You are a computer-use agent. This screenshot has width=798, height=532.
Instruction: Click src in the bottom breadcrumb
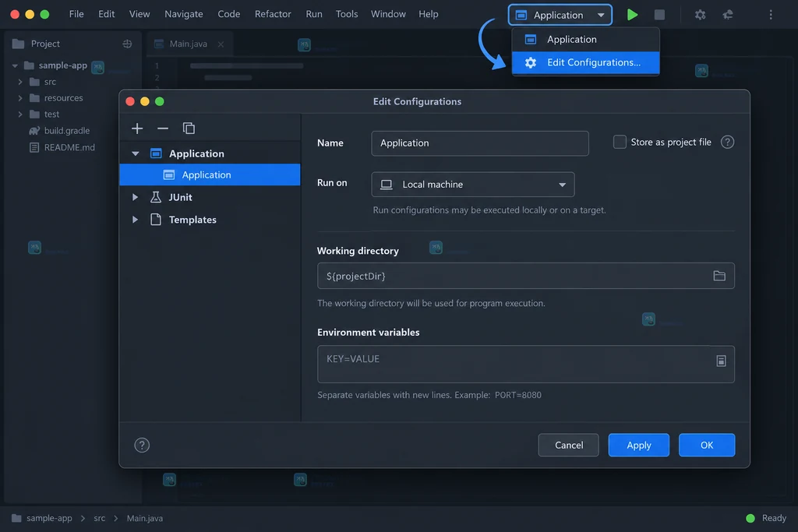[99, 518]
